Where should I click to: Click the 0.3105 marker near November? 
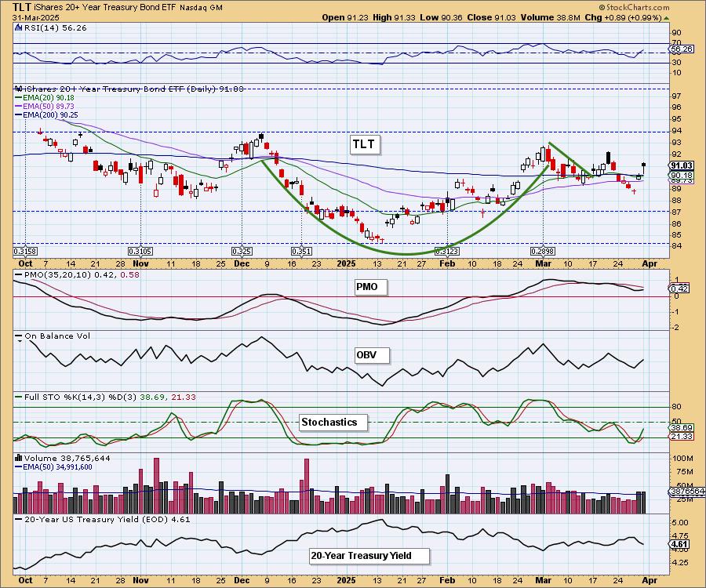(x=140, y=251)
